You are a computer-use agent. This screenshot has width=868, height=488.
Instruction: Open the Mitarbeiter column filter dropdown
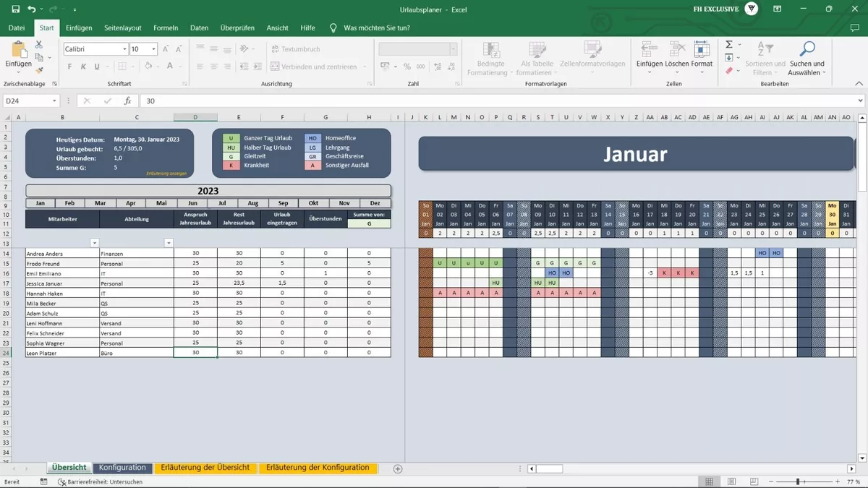94,243
